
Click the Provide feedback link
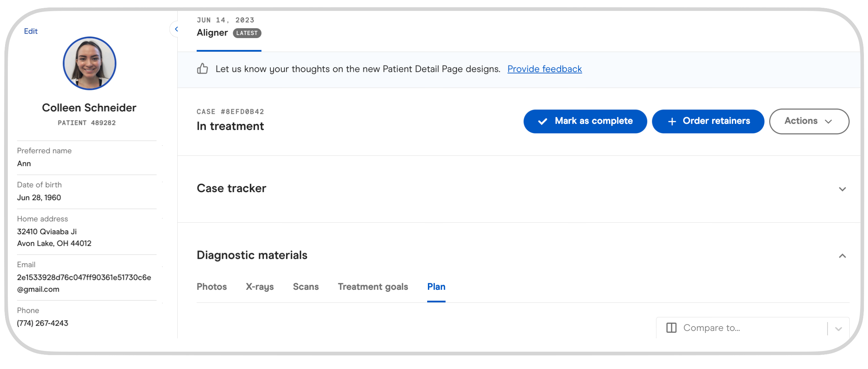[544, 69]
